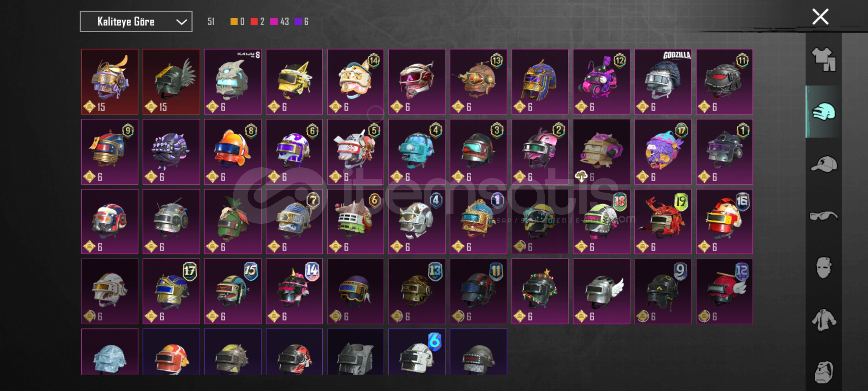868x391 pixels.
Task: Select the Kaiju shark skull helmet
Action: point(233,82)
